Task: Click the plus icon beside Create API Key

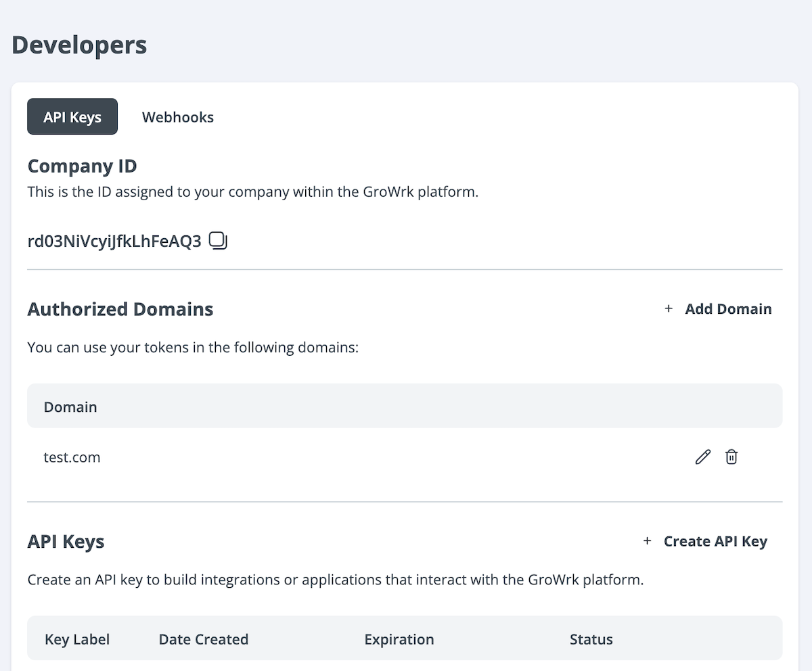Action: pyautogui.click(x=647, y=541)
